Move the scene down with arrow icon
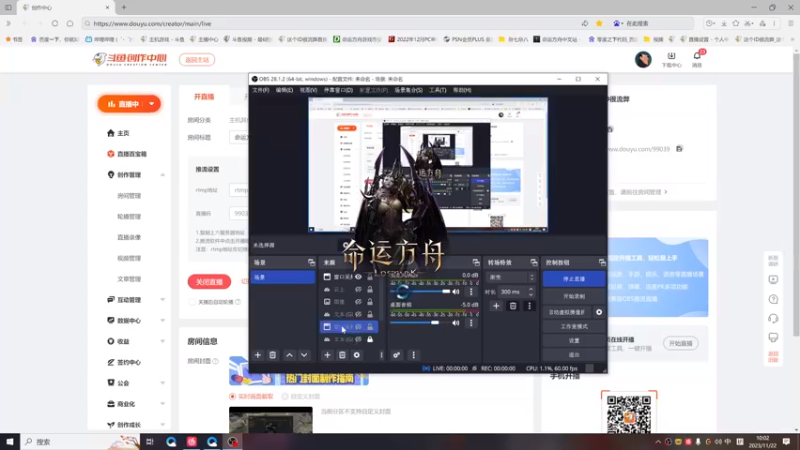 coord(304,355)
